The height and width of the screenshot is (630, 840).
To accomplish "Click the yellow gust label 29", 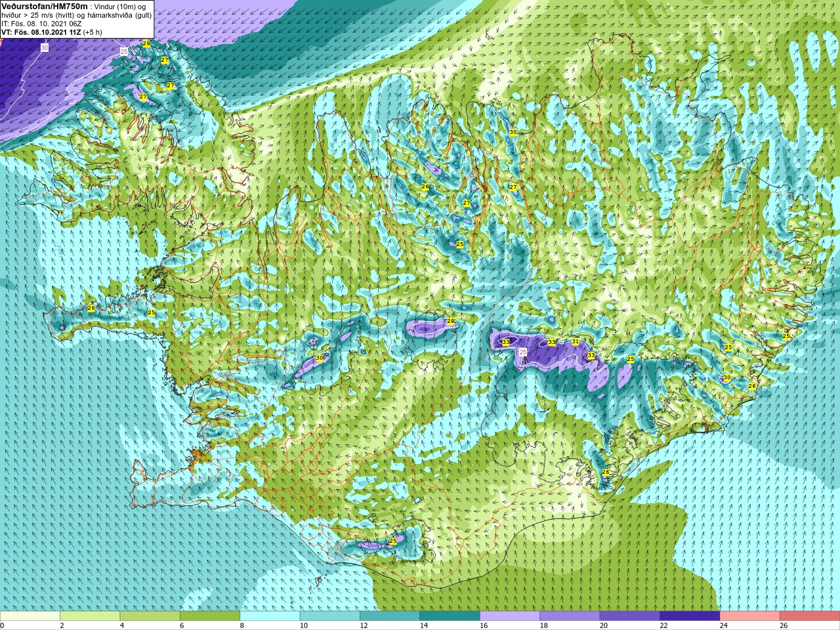I will [x=146, y=44].
